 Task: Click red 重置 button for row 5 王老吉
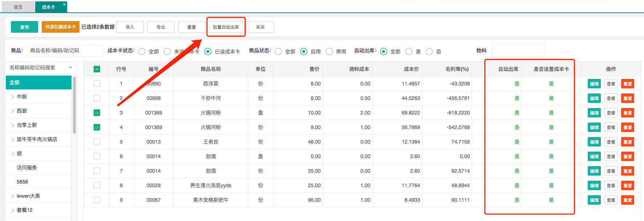click(627, 142)
